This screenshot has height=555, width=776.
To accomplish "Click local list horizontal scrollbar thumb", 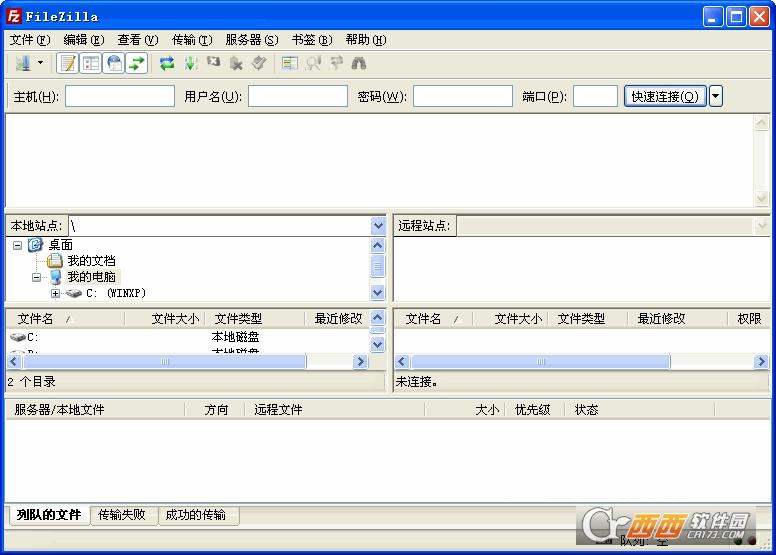I will point(164,362).
